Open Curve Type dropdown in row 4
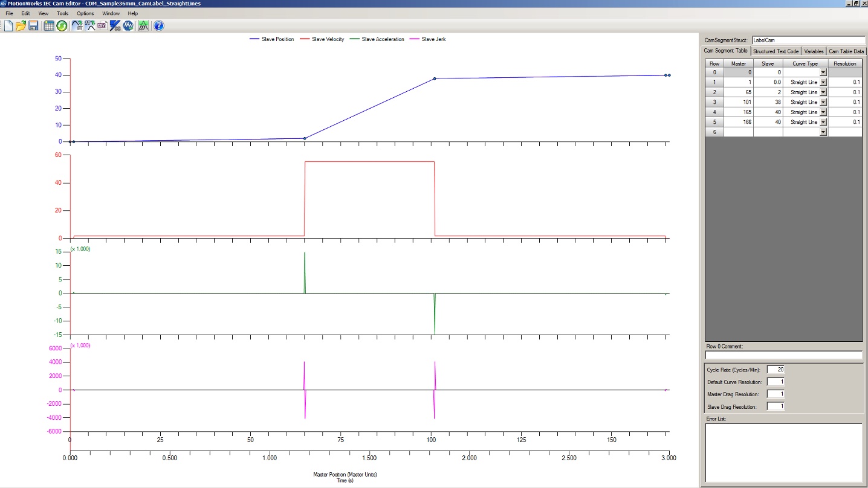This screenshot has height=488, width=868. click(823, 112)
